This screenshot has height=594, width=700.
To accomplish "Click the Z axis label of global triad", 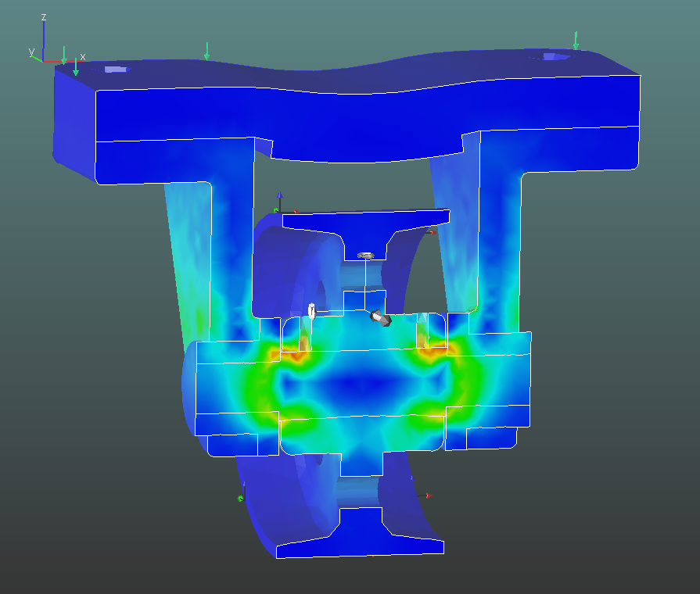I will (x=44, y=16).
